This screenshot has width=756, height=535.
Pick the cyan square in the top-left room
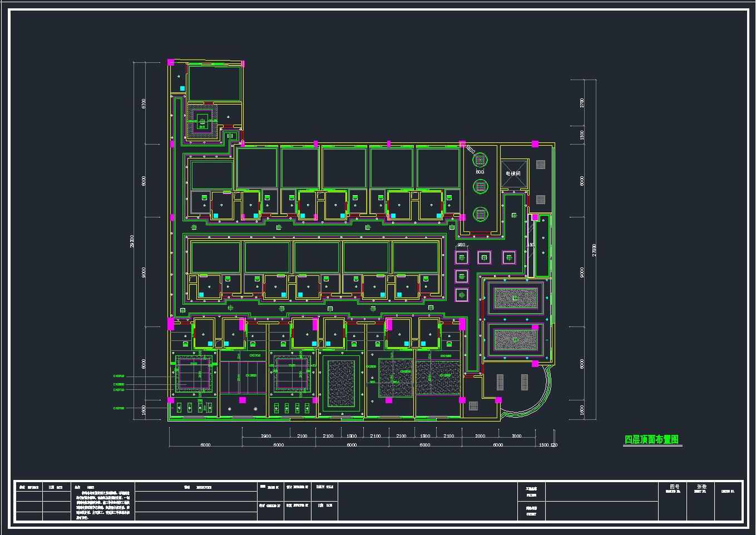tap(182, 88)
